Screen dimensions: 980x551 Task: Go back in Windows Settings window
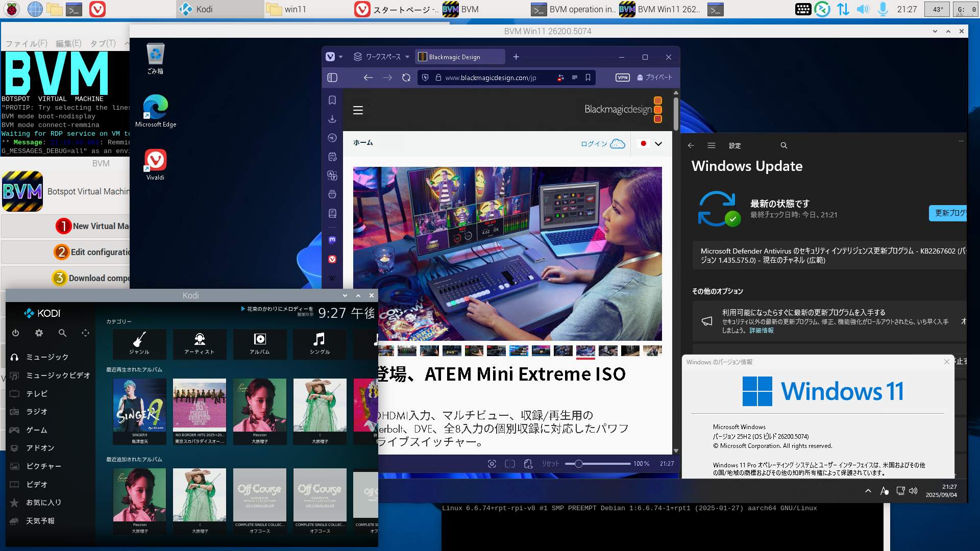[x=691, y=145]
